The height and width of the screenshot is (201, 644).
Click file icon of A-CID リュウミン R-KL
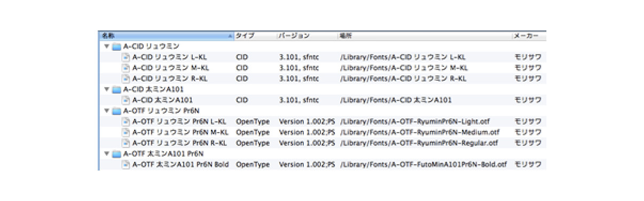[x=126, y=78]
